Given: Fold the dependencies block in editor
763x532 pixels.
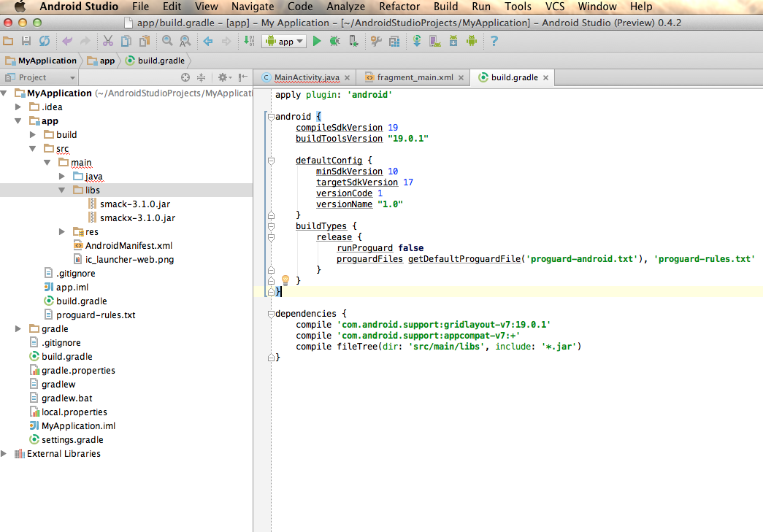Looking at the screenshot, I should [271, 314].
